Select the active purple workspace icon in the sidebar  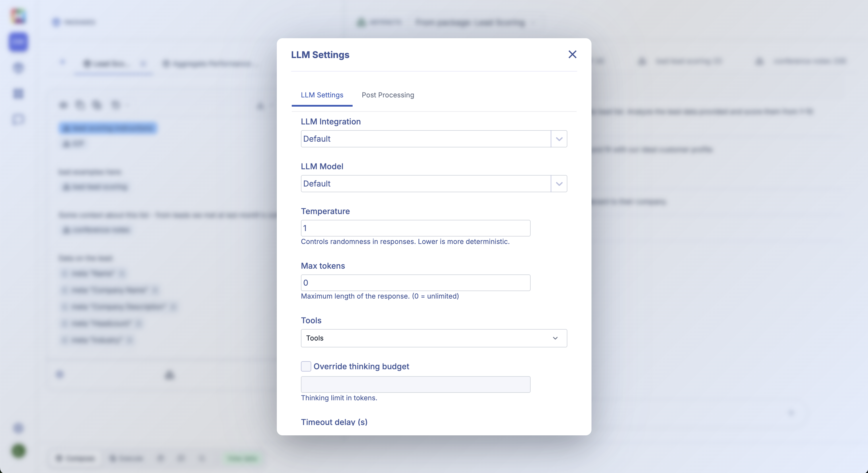click(19, 42)
